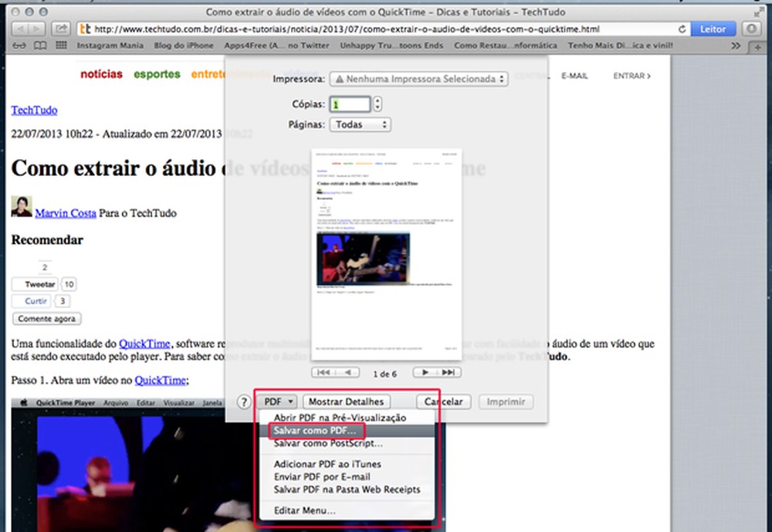772x532 pixels.
Task: Open the downloads button in the toolbar
Action: (x=751, y=29)
